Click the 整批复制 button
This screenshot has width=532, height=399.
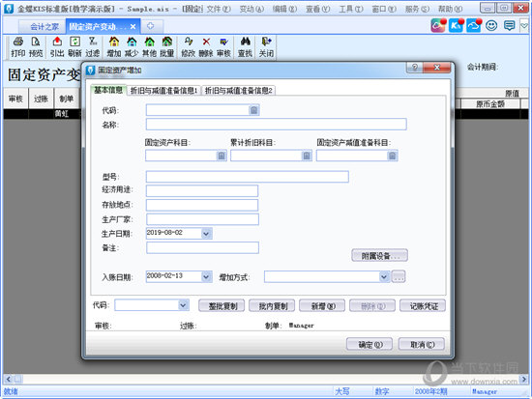pyautogui.click(x=222, y=306)
